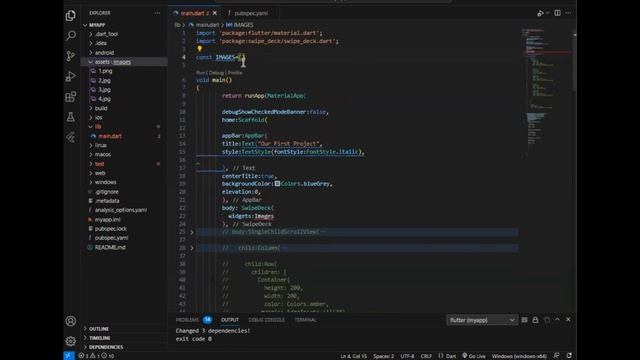Screen dimensions: 640x360
Task: Switch to the Output panel tab
Action: tap(230, 320)
